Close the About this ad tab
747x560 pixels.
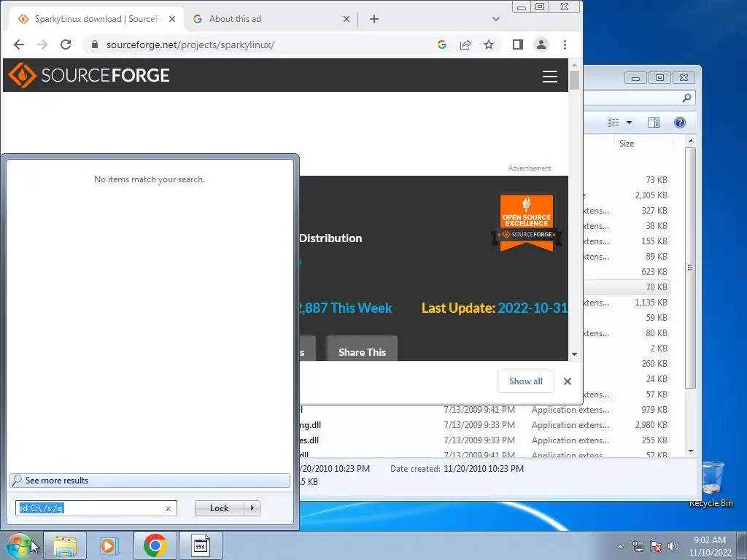click(347, 19)
